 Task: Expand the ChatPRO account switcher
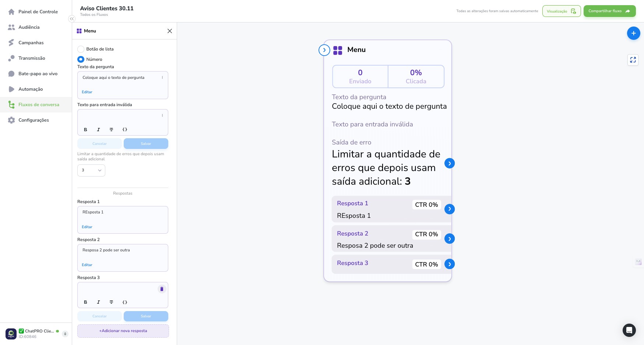[x=65, y=334]
